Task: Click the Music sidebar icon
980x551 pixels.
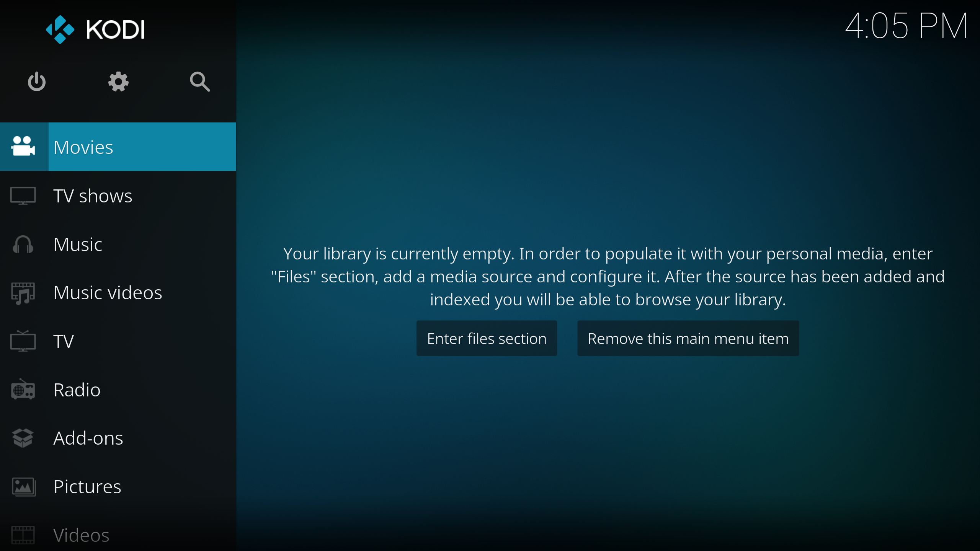Action: tap(22, 244)
